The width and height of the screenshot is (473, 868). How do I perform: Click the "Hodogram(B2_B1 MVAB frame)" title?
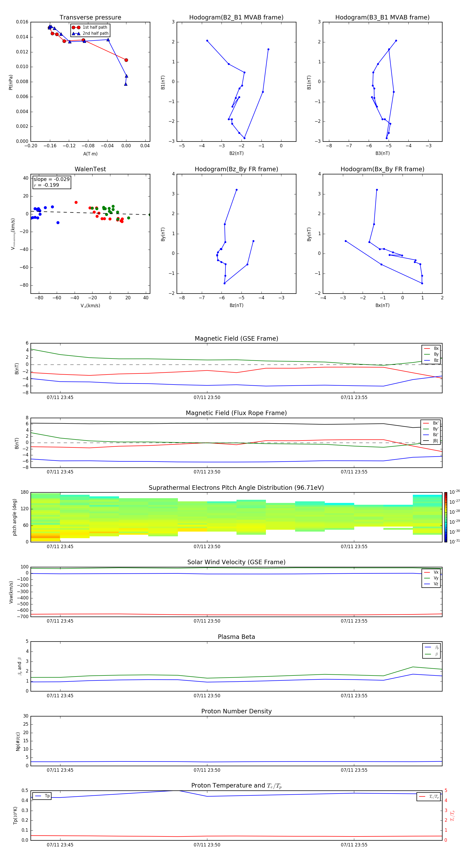point(236,18)
